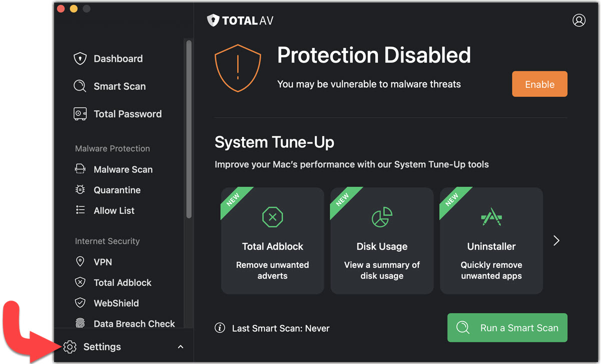Click the Total Password safe icon
This screenshot has width=601, height=364.
(x=80, y=114)
